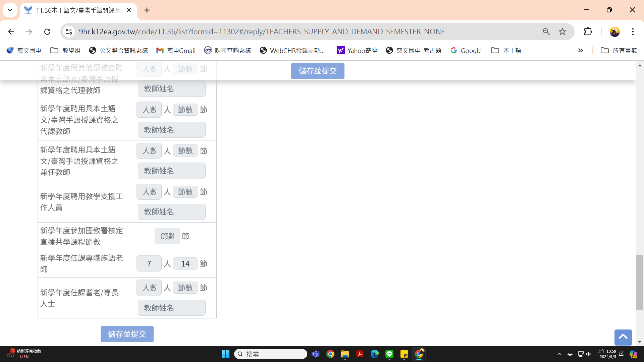This screenshot has height=362, width=644.
Task: Close the T1.36 tab
Action: coord(129,10)
